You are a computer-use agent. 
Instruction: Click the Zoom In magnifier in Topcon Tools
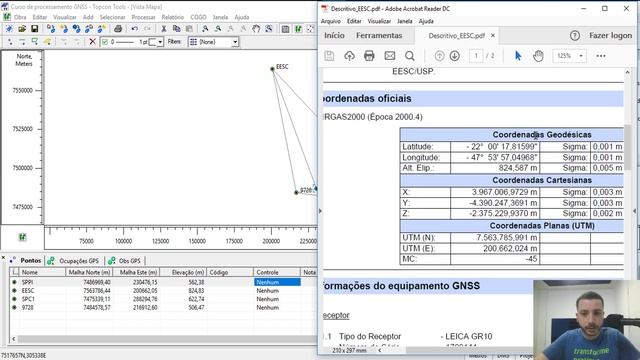[x=205, y=29]
